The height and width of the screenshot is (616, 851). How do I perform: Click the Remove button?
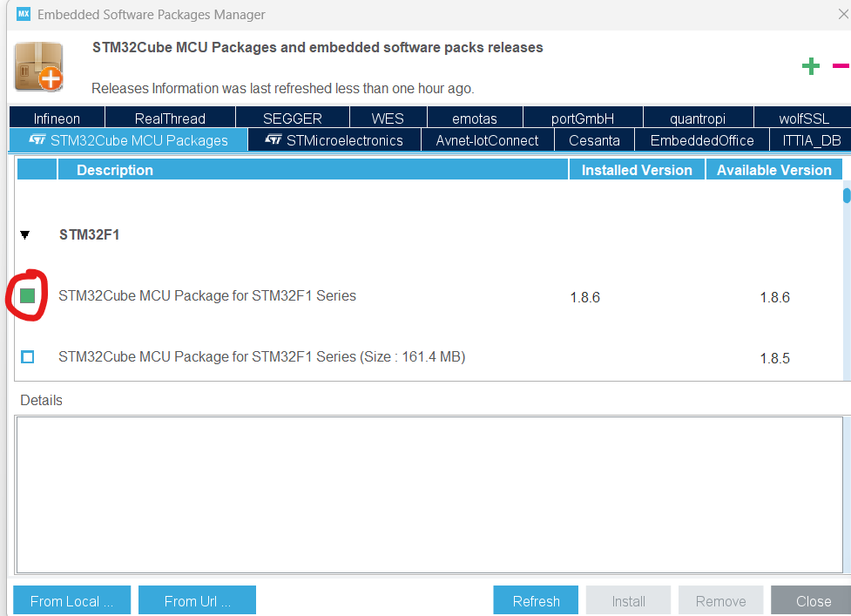coord(720,600)
